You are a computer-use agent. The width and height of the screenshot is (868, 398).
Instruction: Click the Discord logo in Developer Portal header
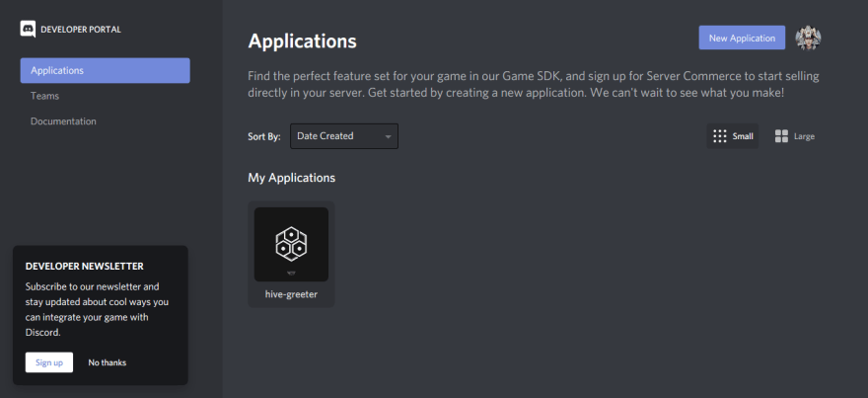tap(28, 29)
